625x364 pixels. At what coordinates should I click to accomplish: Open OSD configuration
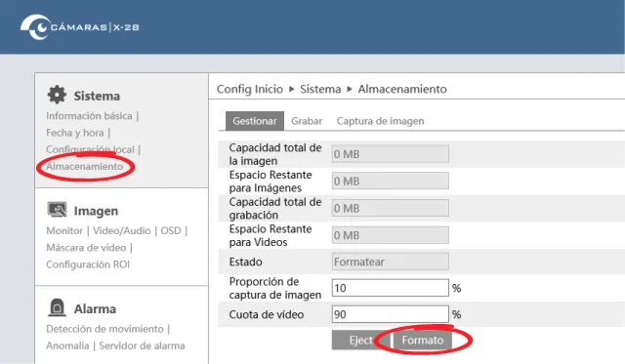pyautogui.click(x=171, y=230)
